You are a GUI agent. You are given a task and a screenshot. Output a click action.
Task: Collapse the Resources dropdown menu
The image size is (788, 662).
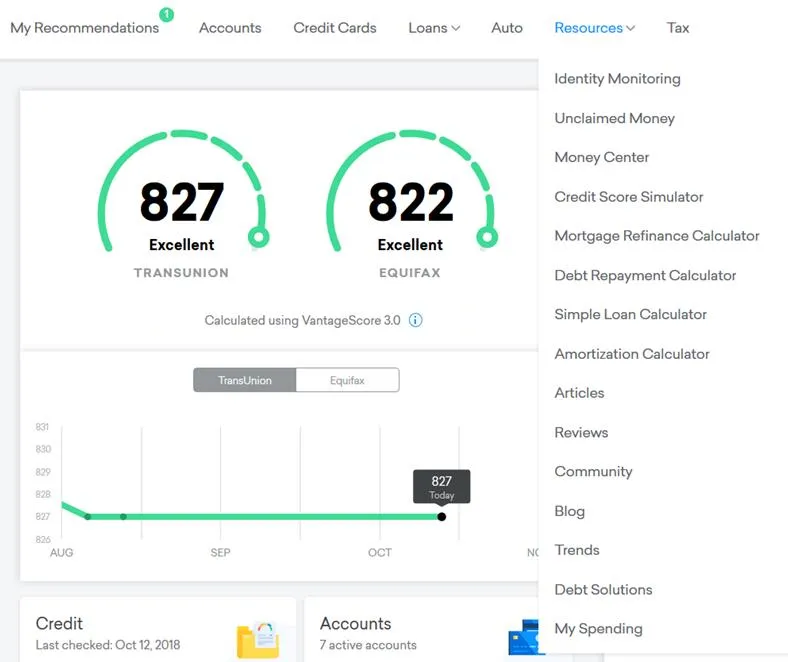[x=594, y=28]
